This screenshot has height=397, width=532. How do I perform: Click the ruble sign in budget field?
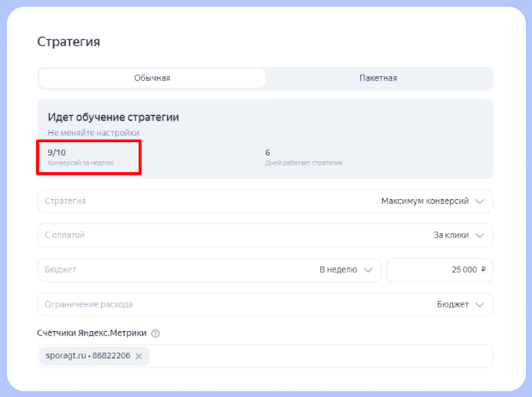click(x=483, y=269)
